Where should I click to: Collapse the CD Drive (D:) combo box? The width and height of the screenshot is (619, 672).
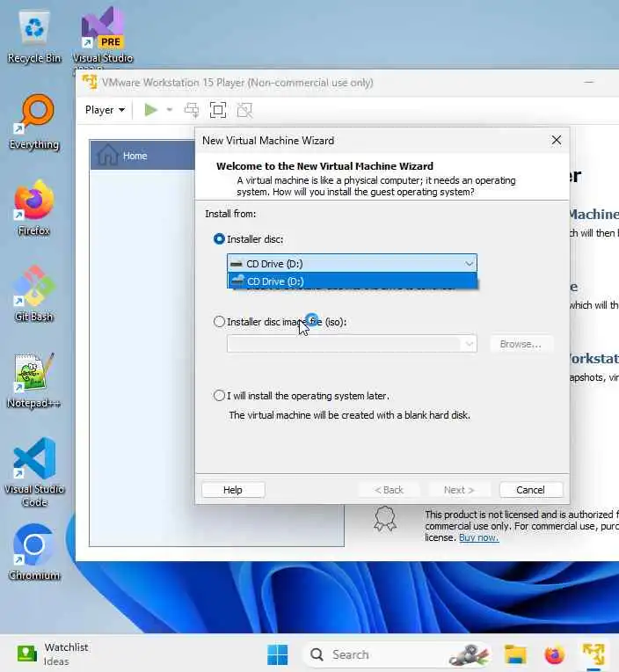click(x=352, y=264)
